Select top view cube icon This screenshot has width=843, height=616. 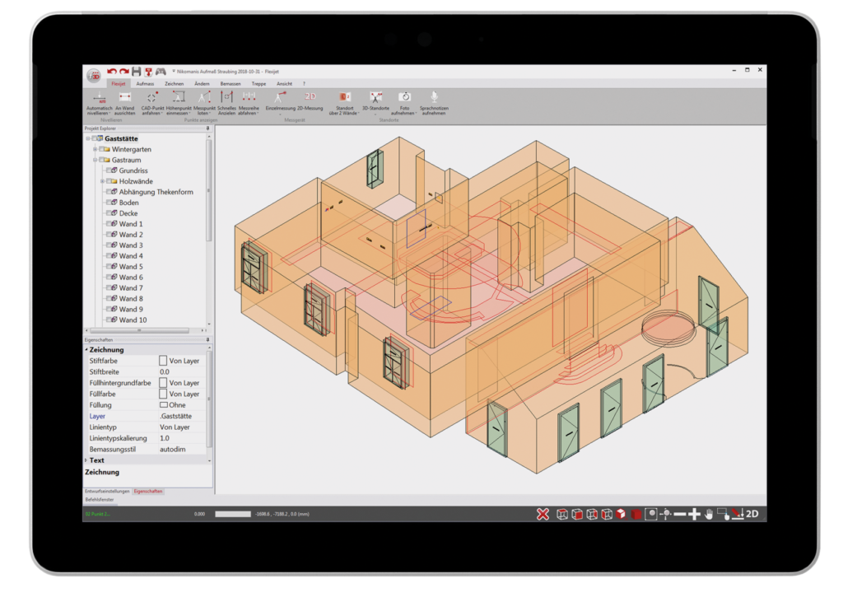561,515
